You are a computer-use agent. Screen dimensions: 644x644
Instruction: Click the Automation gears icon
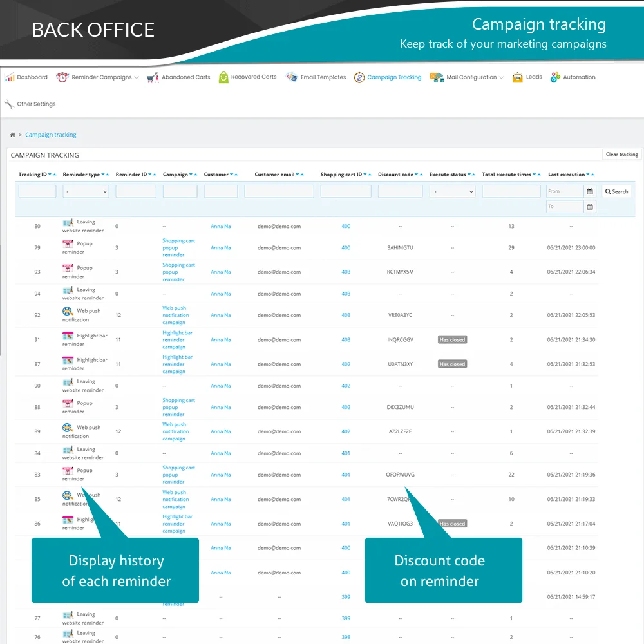(555, 77)
